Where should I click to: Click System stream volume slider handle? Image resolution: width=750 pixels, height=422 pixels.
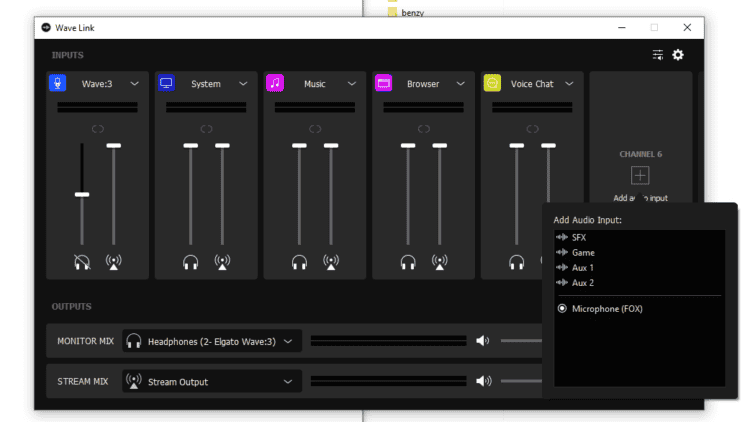(x=222, y=145)
